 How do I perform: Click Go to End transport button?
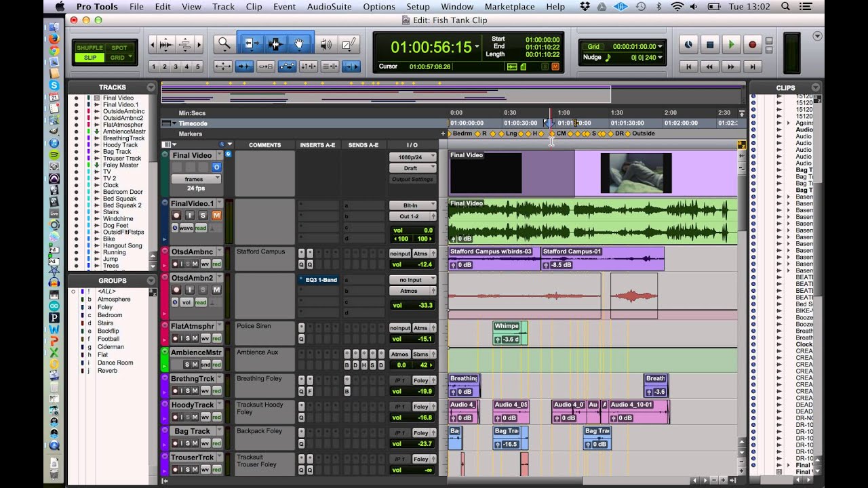(752, 66)
